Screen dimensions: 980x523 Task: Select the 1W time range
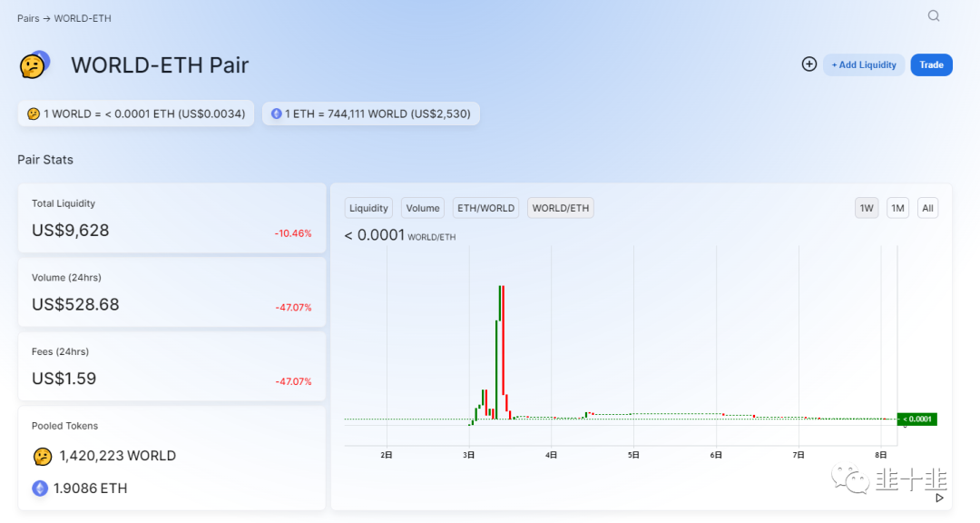pos(867,208)
